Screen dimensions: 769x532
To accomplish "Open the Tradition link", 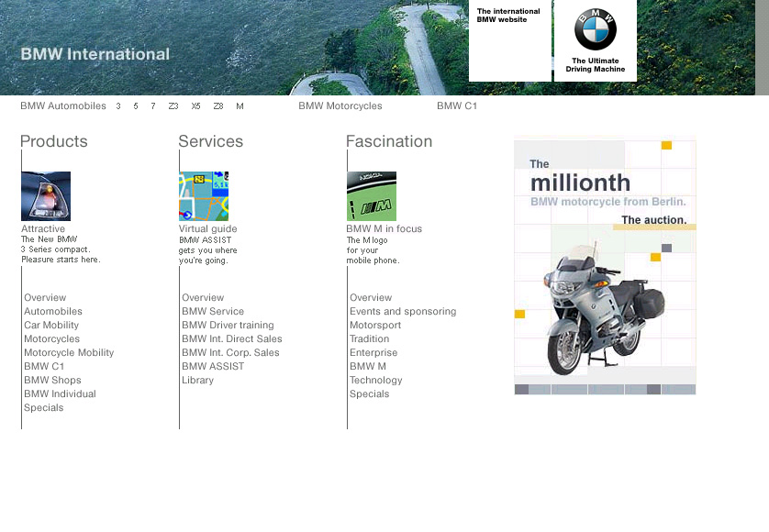I will [369, 338].
